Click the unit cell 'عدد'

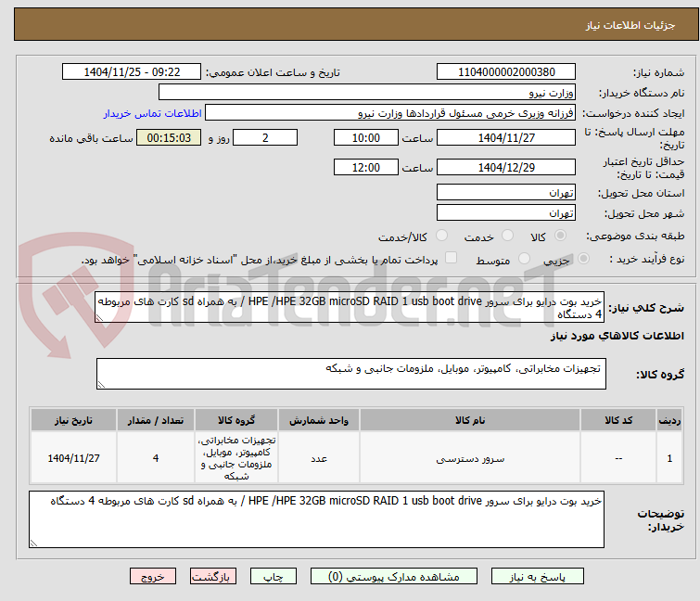pyautogui.click(x=319, y=458)
